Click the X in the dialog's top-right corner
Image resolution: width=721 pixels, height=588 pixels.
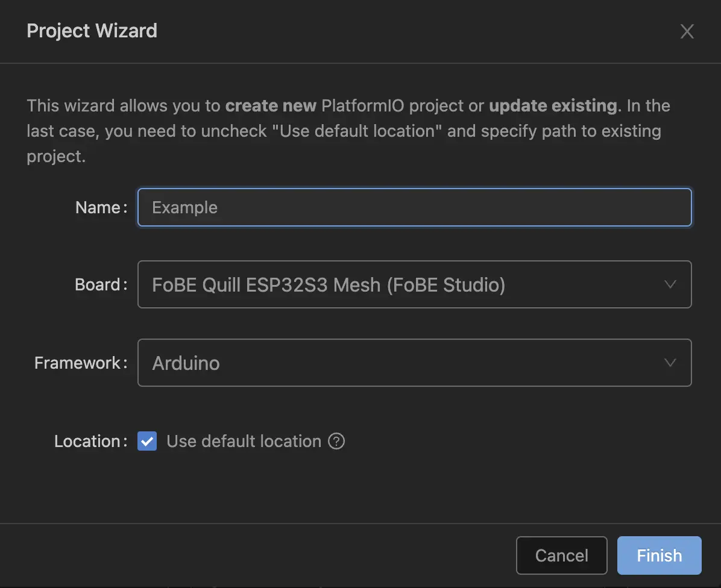(x=687, y=31)
